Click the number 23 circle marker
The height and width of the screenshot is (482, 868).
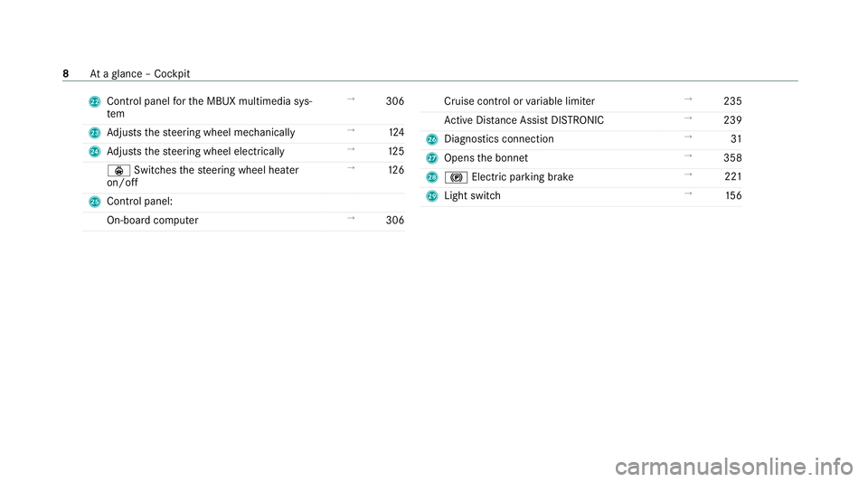point(95,133)
